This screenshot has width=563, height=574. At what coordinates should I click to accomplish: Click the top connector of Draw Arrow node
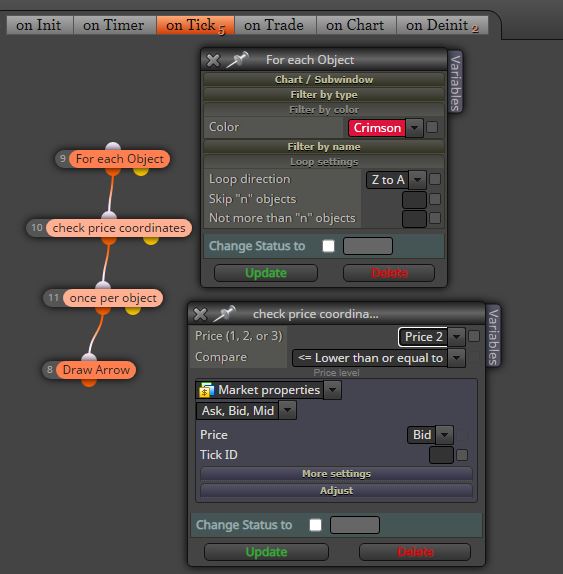89,357
